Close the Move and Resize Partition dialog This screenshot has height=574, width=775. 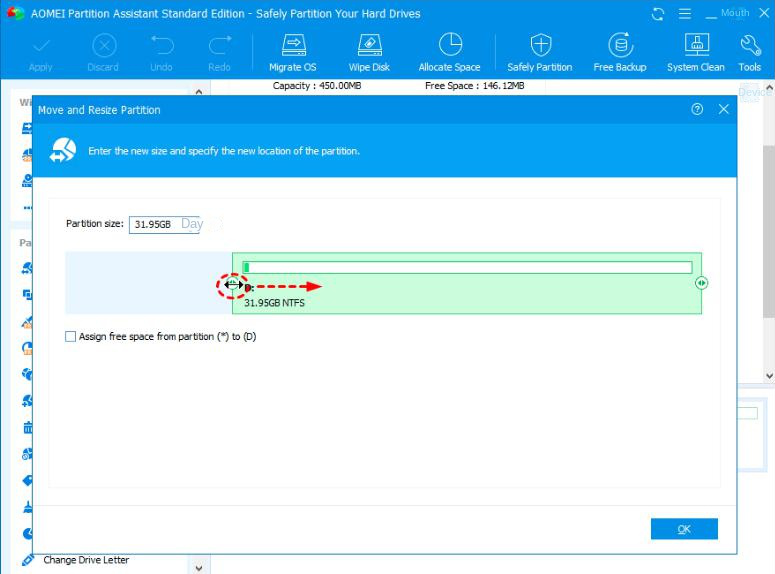tap(724, 110)
